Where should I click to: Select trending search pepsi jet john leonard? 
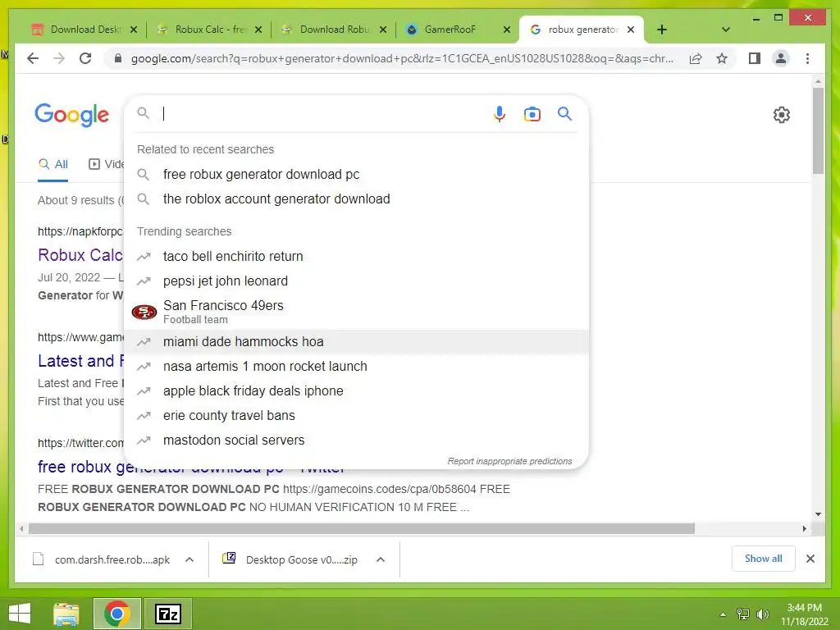click(356, 281)
